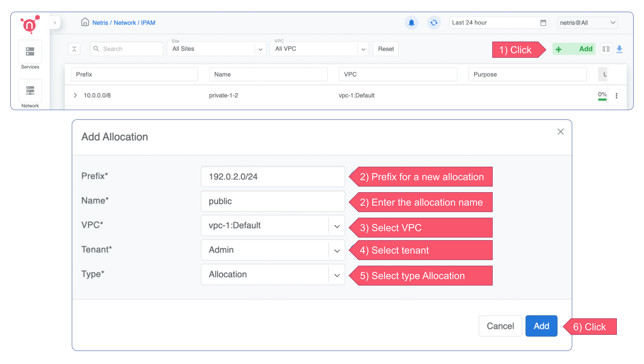Expand the sidebar with the chevron arrow

(x=55, y=22)
